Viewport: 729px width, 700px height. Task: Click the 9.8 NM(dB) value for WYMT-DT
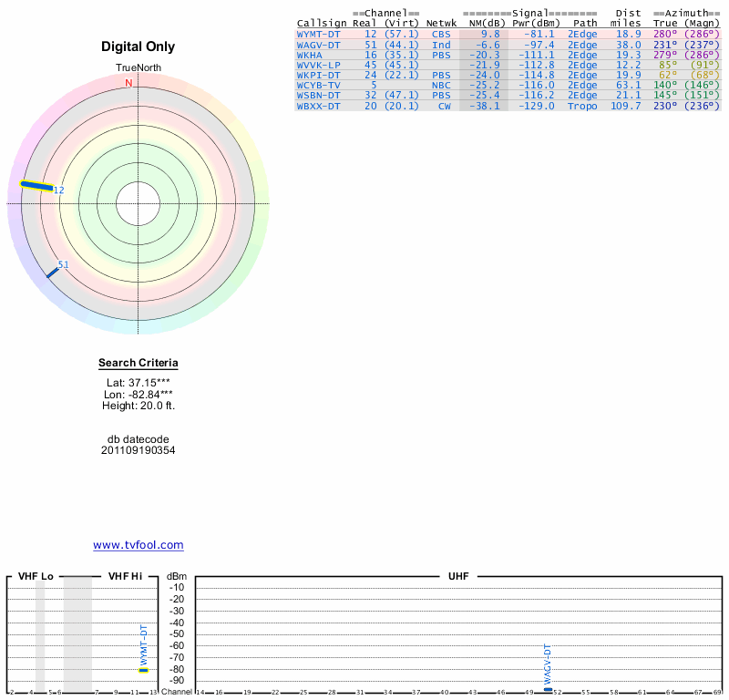click(490, 34)
